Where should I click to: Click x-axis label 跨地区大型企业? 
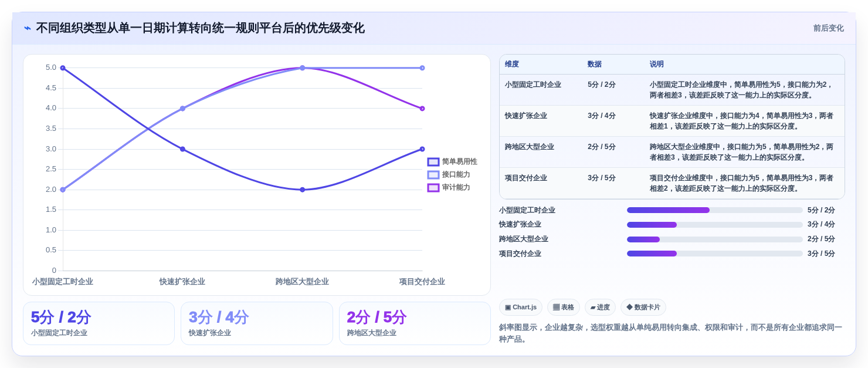tap(302, 282)
